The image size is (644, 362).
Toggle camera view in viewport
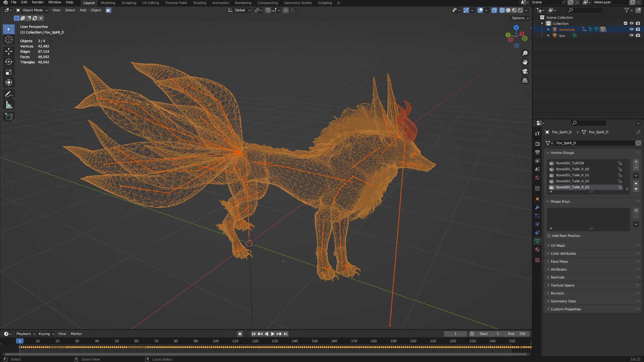pos(525,71)
